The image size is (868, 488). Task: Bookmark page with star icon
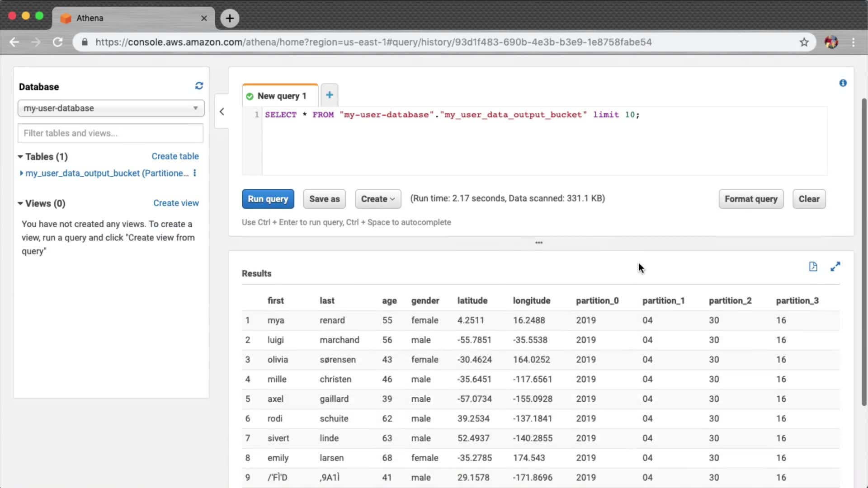(x=804, y=42)
